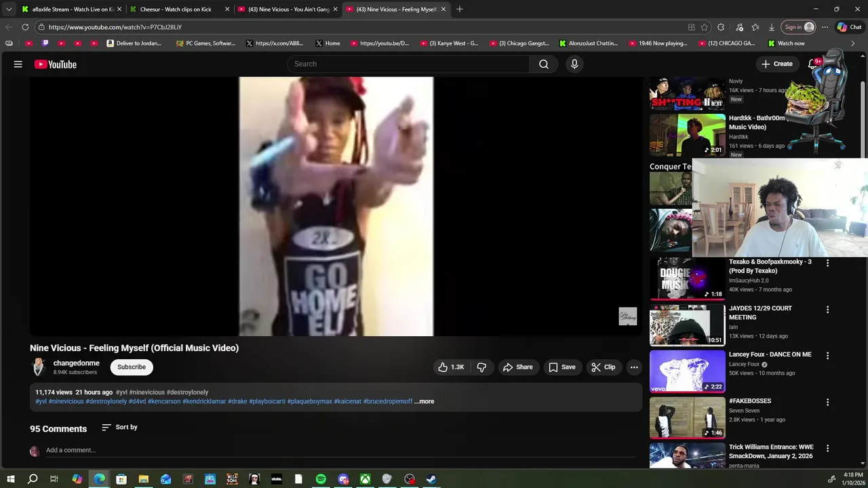Screen dimensions: 868x488
Task: Open options for Texako & Boofpaxkmooky video
Action: (827, 263)
